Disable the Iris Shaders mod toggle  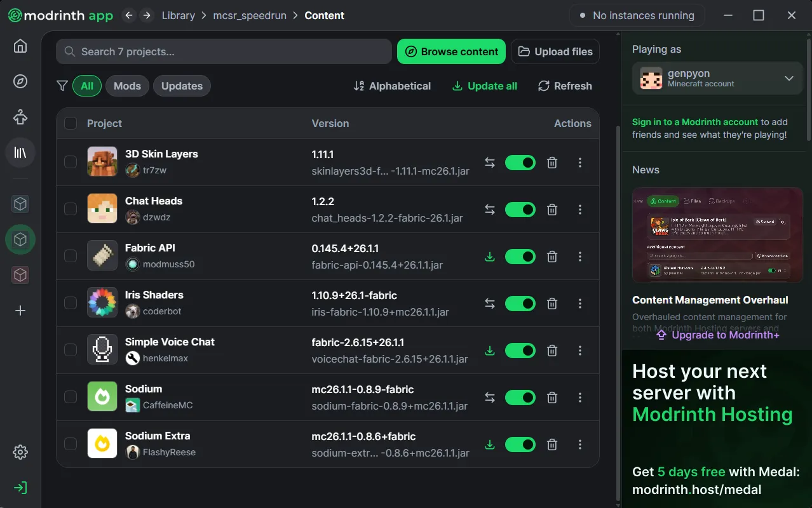(520, 304)
